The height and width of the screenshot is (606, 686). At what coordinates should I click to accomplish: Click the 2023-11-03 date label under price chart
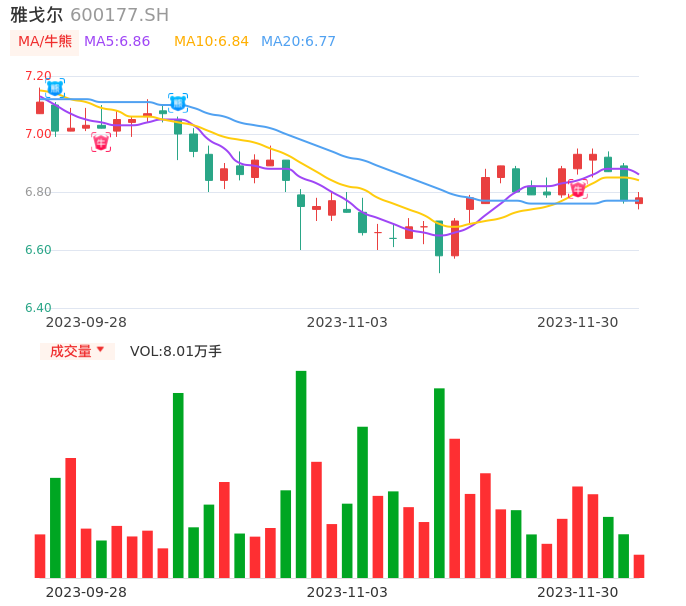pyautogui.click(x=347, y=322)
